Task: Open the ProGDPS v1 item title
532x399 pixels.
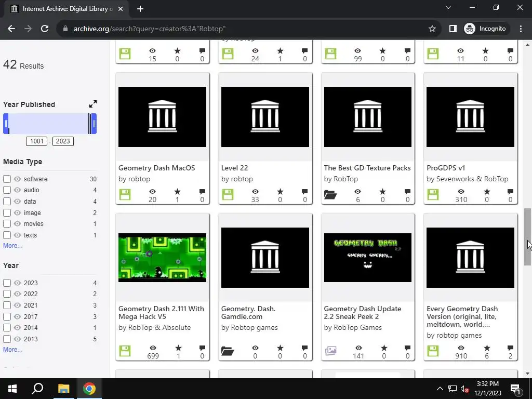Action: [x=446, y=168]
